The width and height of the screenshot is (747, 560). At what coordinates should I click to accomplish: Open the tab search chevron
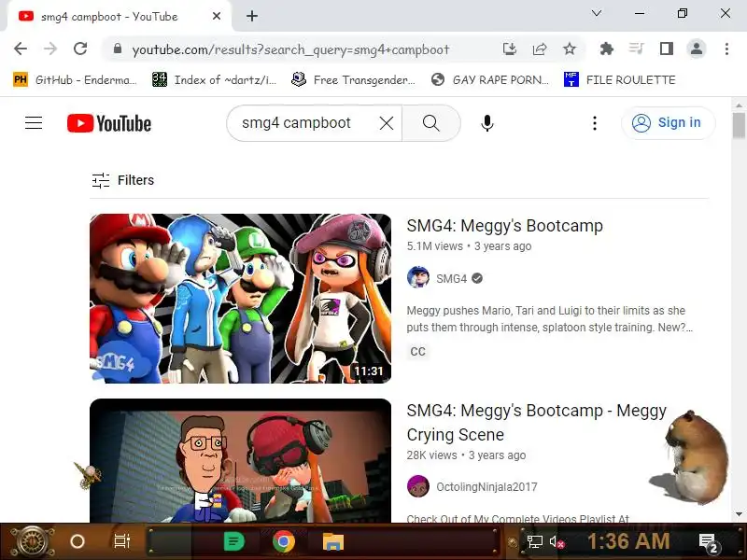(597, 13)
